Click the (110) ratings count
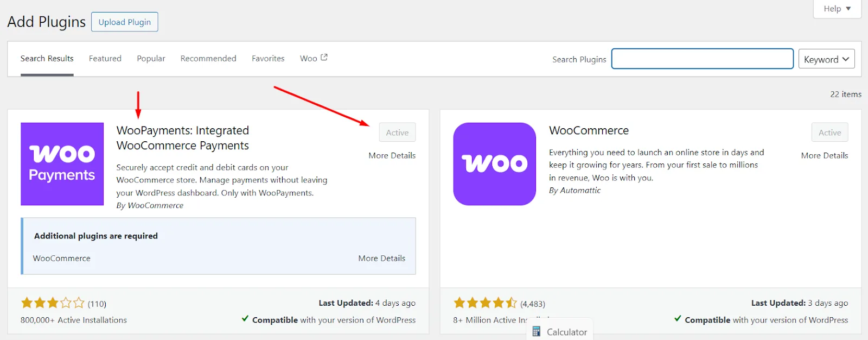The height and width of the screenshot is (340, 868). click(x=97, y=304)
